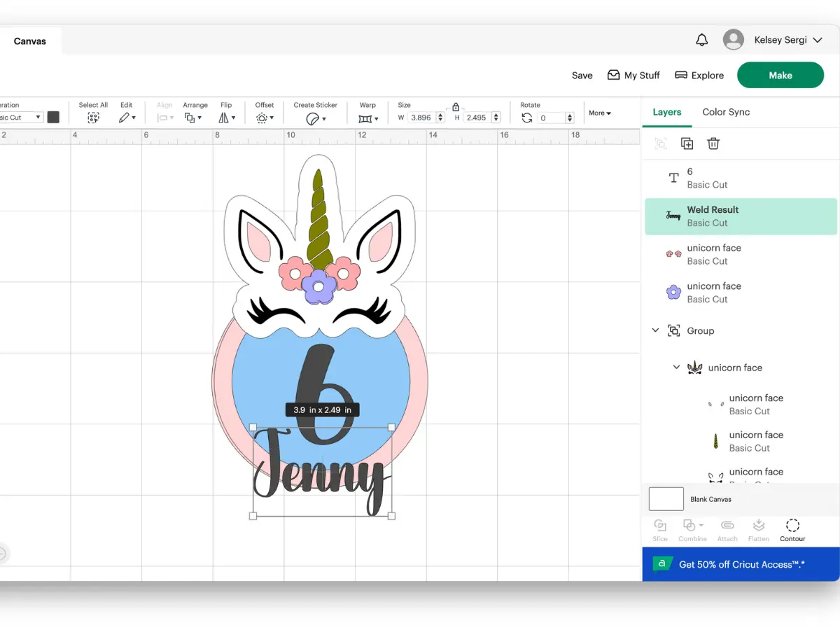840x630 pixels.
Task: Click the Warp tool icon
Action: [365, 119]
